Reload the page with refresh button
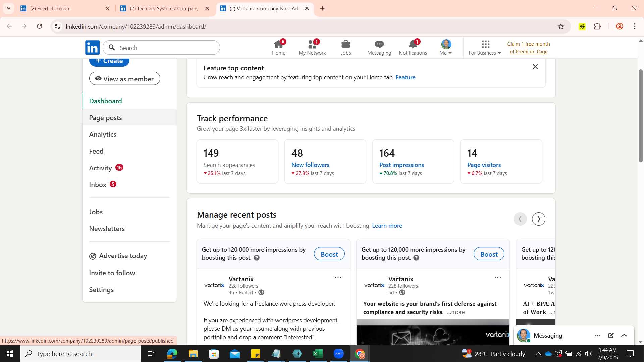The height and width of the screenshot is (362, 644). point(40,26)
